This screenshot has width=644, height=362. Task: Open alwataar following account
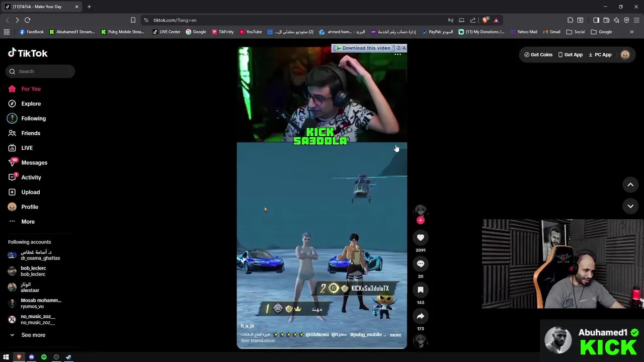[x=24, y=287]
